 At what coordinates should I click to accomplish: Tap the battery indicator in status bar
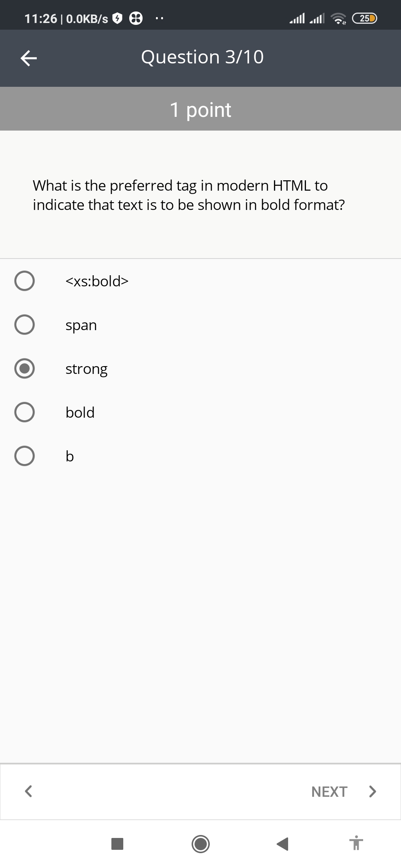365,18
